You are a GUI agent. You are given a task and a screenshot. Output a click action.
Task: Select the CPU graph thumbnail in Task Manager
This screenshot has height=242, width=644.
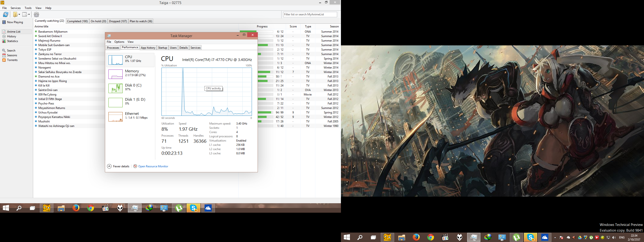(116, 60)
